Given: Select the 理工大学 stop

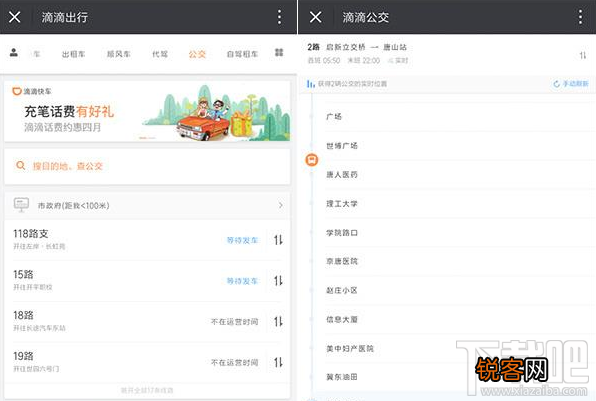Looking at the screenshot, I should click(342, 203).
